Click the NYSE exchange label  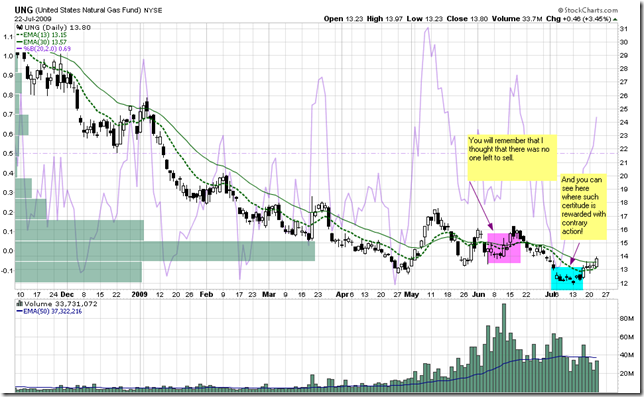(153, 11)
